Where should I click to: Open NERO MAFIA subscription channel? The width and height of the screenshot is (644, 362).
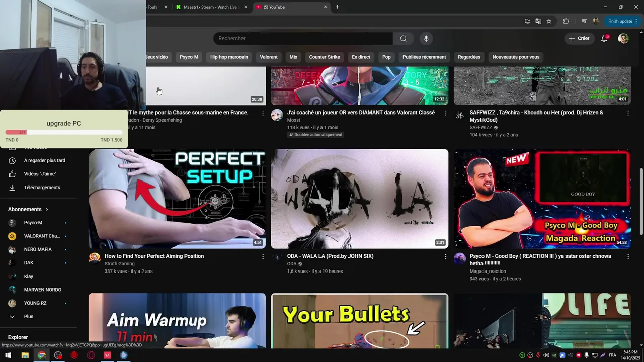click(x=38, y=249)
